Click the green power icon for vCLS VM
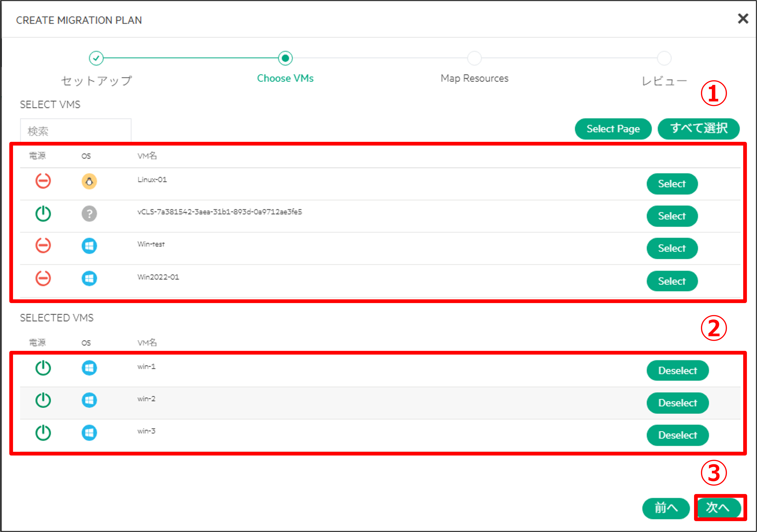The width and height of the screenshot is (757, 532). [x=43, y=214]
